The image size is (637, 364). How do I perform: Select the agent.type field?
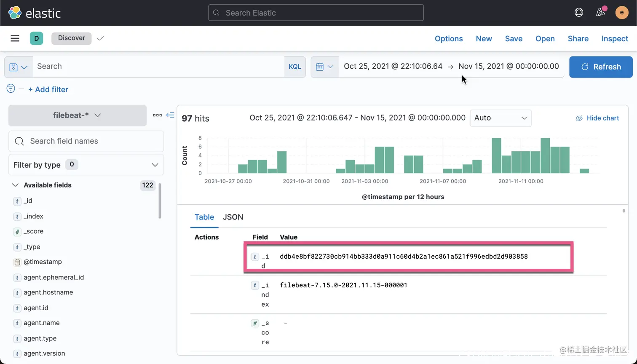(40, 338)
